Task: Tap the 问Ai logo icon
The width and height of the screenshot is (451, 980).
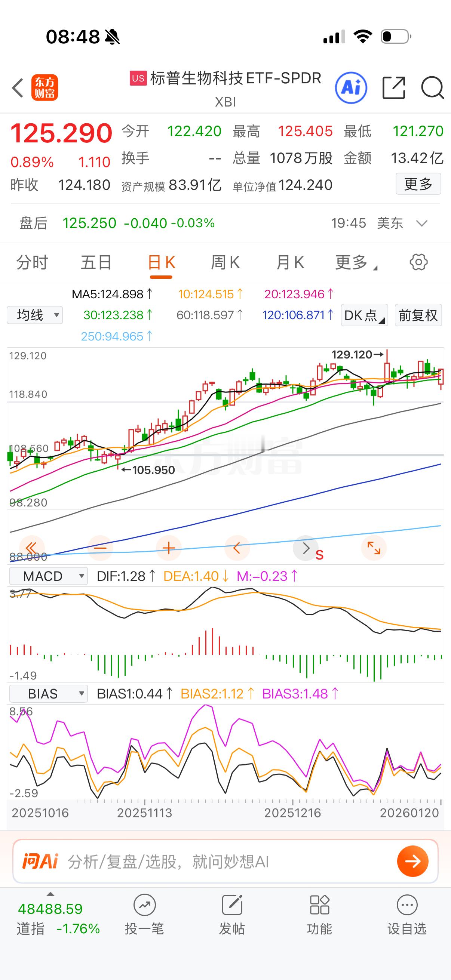Action: click(x=40, y=861)
